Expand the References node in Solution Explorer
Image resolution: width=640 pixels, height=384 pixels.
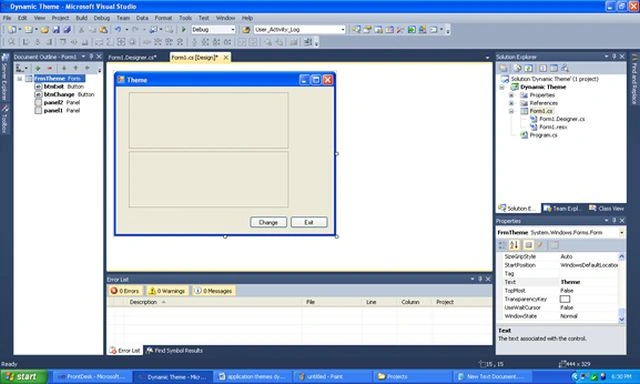(x=511, y=103)
